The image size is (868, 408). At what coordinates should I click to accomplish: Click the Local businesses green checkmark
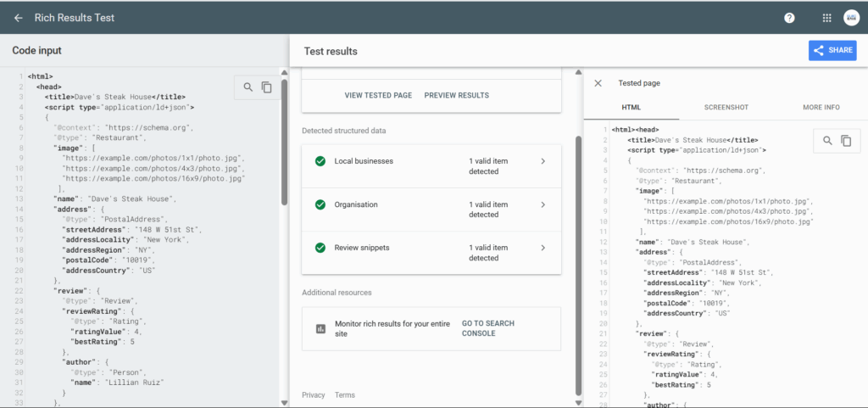coord(320,161)
